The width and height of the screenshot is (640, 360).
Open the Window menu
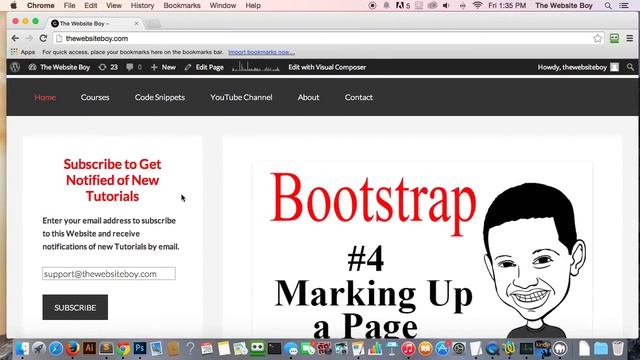tap(223, 5)
